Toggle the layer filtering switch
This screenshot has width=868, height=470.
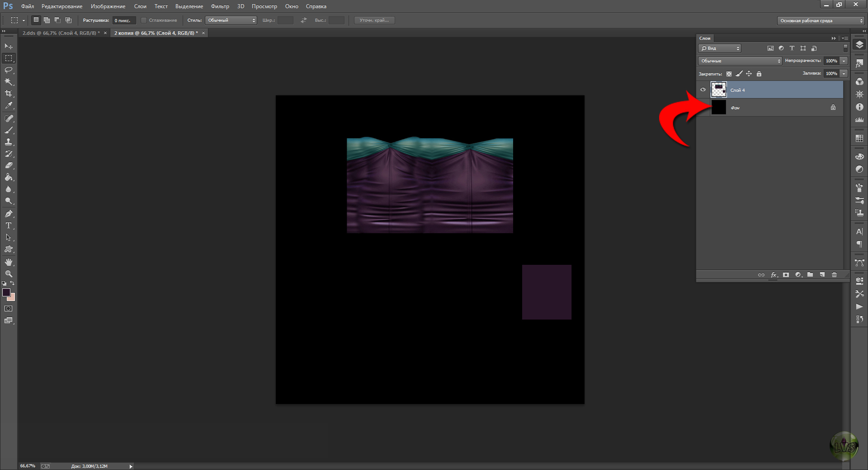tap(845, 48)
